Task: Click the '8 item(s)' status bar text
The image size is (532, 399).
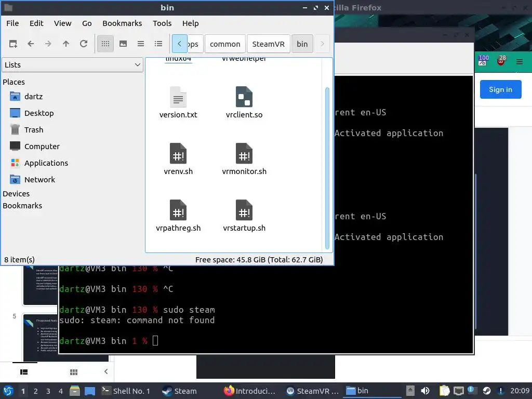Action: click(19, 260)
